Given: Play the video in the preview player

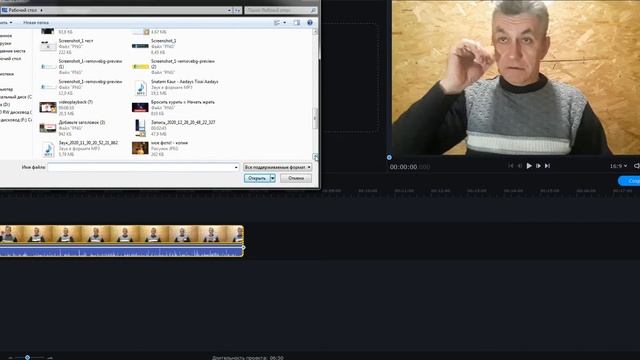Looking at the screenshot, I should point(529,166).
